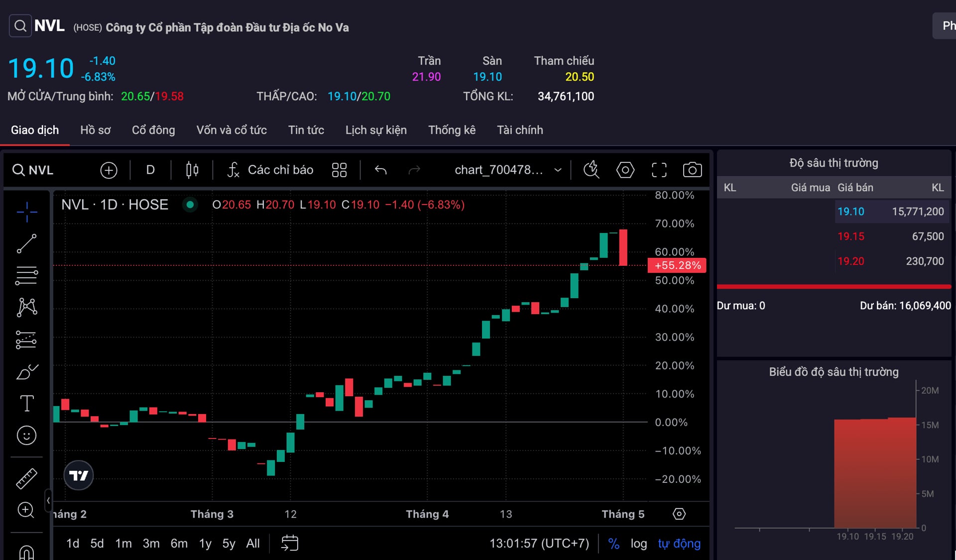The image size is (956, 560).
Task: Open the go to date calendar icon
Action: [290, 543]
